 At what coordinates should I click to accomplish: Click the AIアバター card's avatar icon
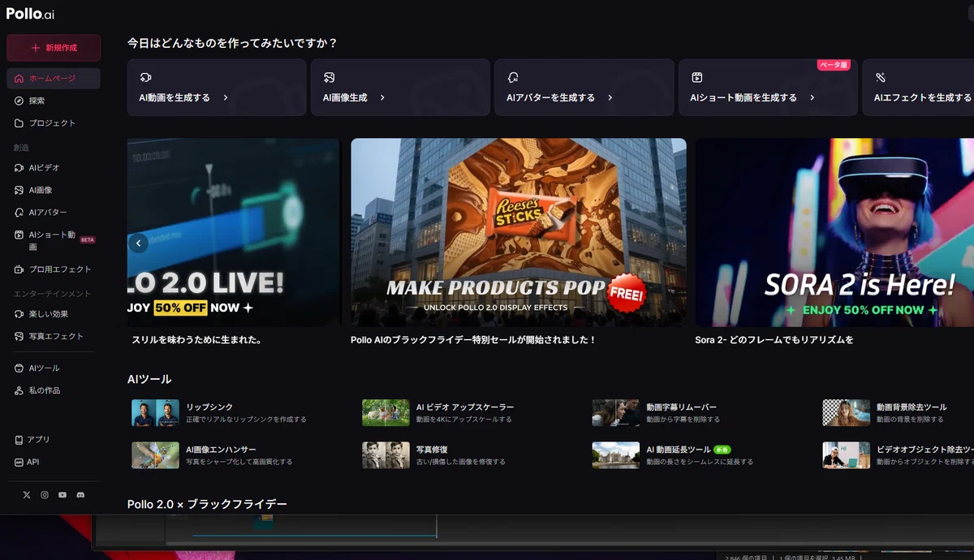tap(513, 77)
